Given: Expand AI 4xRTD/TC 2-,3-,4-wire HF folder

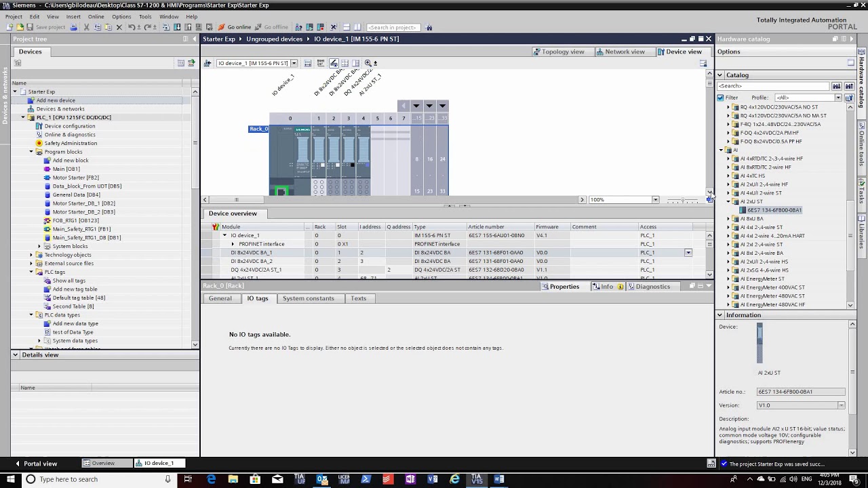Looking at the screenshot, I should coord(729,159).
